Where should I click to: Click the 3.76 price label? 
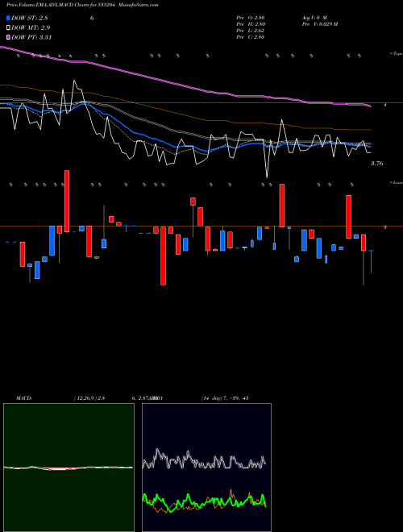376,164
